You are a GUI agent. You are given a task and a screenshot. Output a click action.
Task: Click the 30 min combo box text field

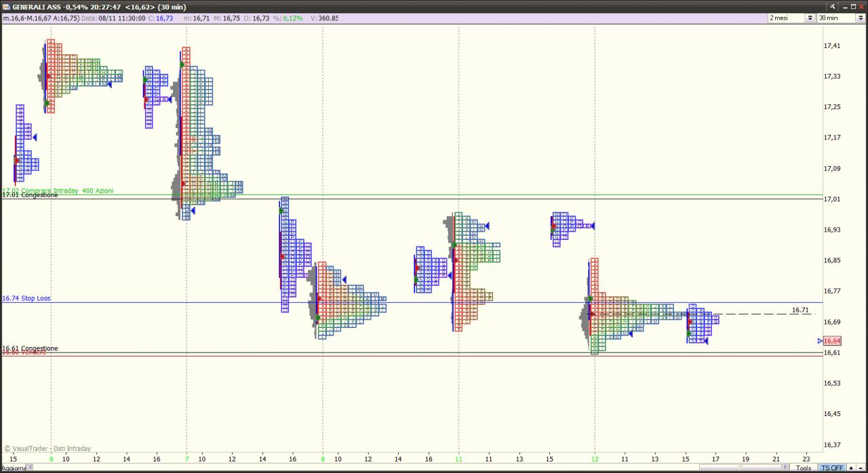[836, 18]
